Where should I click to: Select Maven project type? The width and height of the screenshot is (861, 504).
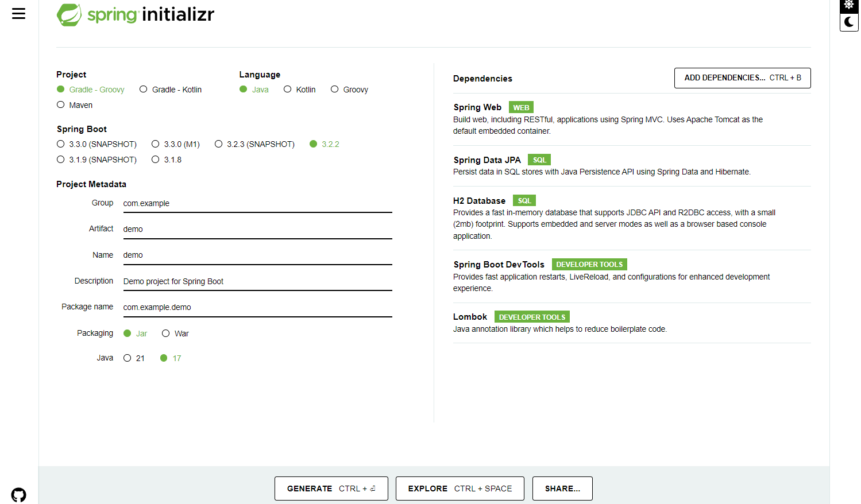[75, 105]
